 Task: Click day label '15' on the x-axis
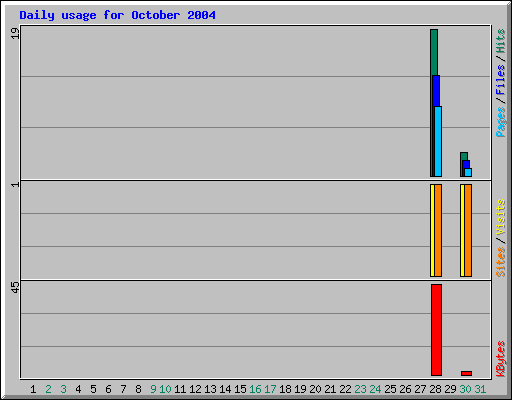[240, 389]
